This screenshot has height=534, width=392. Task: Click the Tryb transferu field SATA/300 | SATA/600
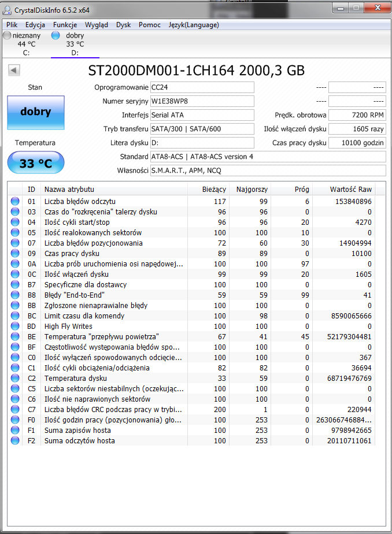tap(202, 129)
